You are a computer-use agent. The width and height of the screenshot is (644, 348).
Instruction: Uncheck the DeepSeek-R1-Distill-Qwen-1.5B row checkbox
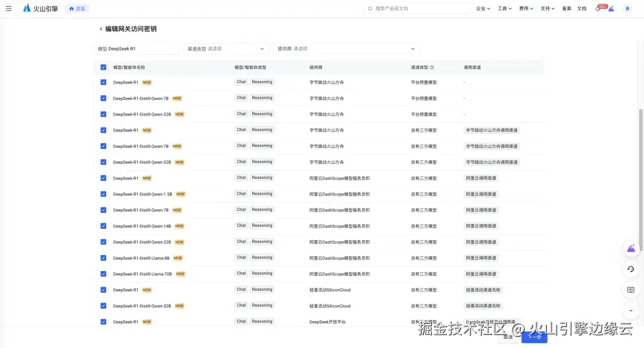pos(103,194)
